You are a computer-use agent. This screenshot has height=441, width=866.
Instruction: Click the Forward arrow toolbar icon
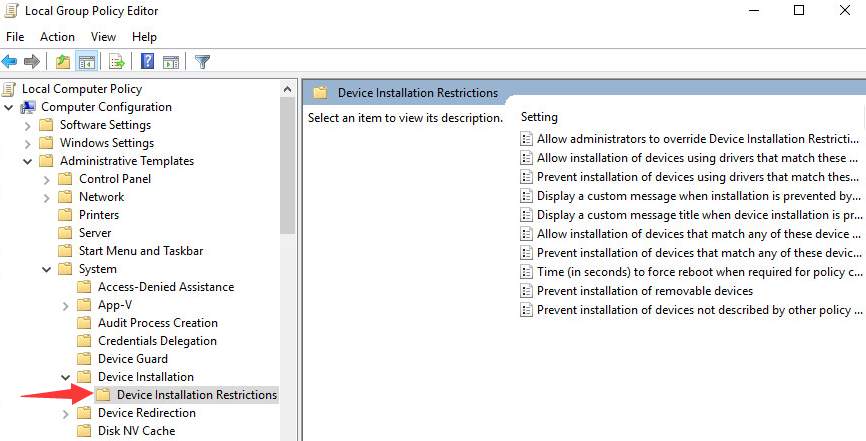(31, 61)
